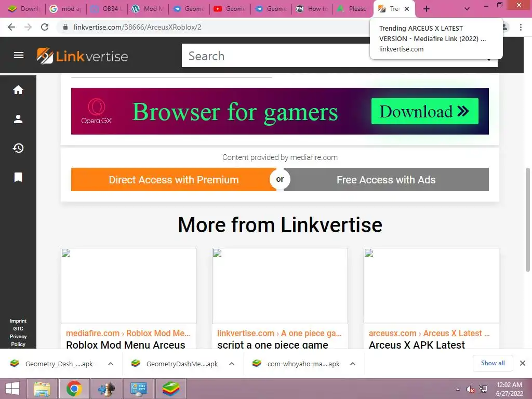Reload the page

tap(45, 27)
